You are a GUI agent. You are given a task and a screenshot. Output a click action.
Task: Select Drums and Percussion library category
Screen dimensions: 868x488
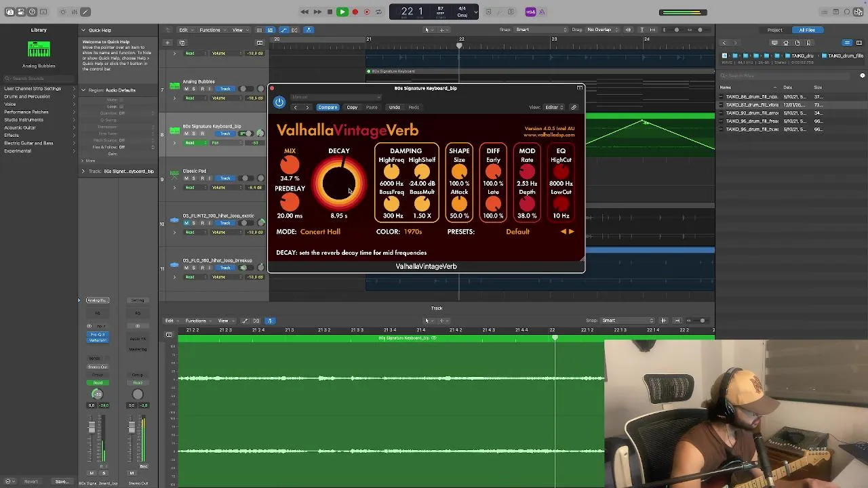[27, 96]
